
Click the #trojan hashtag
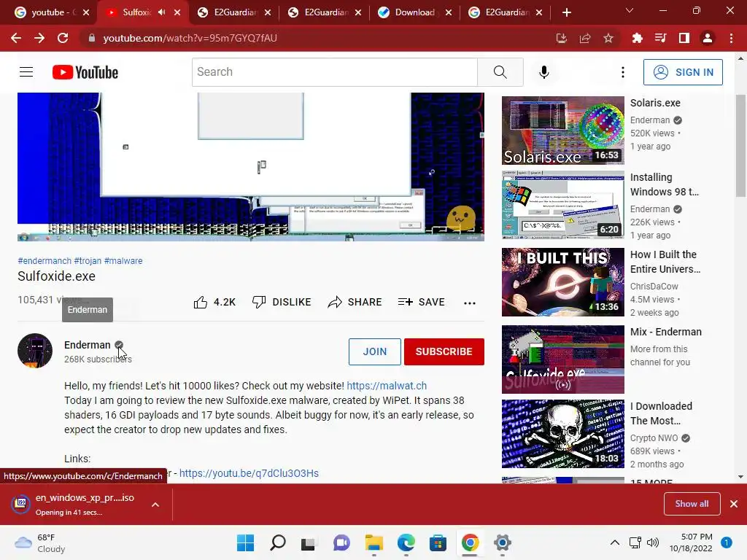pos(88,261)
